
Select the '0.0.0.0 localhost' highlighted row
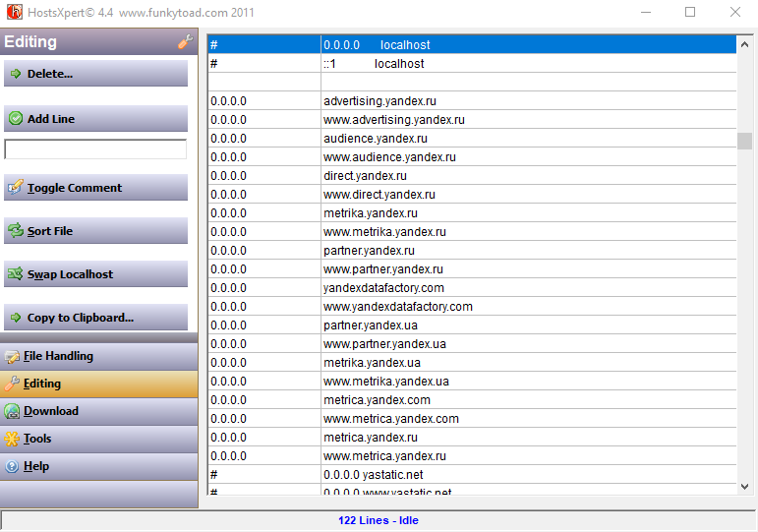coord(472,45)
